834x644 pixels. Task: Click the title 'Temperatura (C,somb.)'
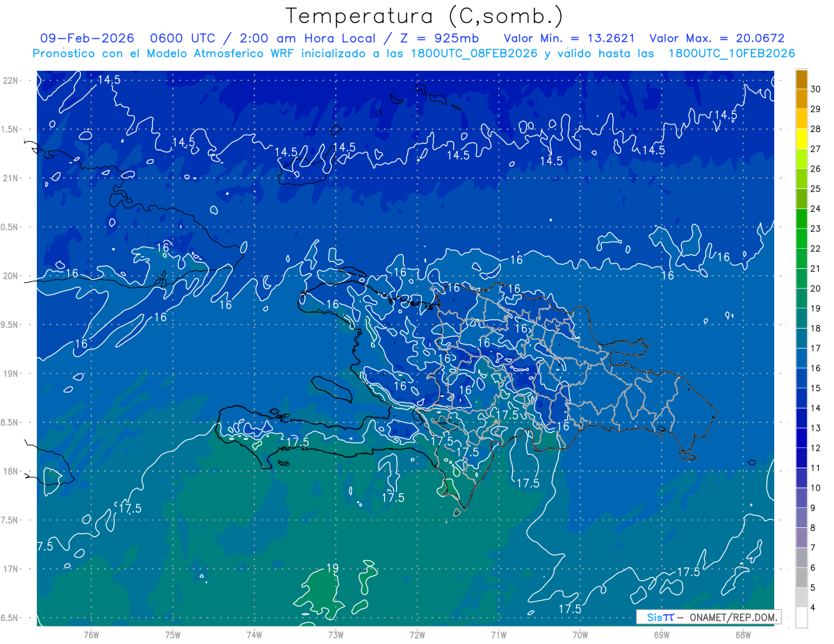pyautogui.click(x=424, y=16)
